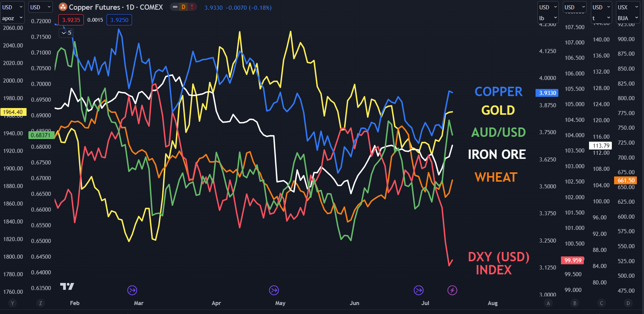Image resolution: width=644 pixels, height=314 pixels.
Task: Expand the collapsed indicator legend showing 5
Action: point(66,33)
